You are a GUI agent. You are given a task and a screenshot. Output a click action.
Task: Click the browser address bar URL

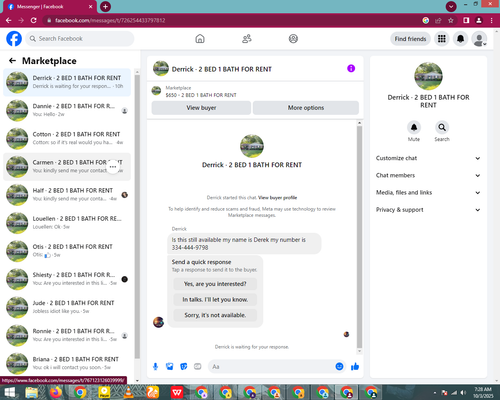coord(110,20)
